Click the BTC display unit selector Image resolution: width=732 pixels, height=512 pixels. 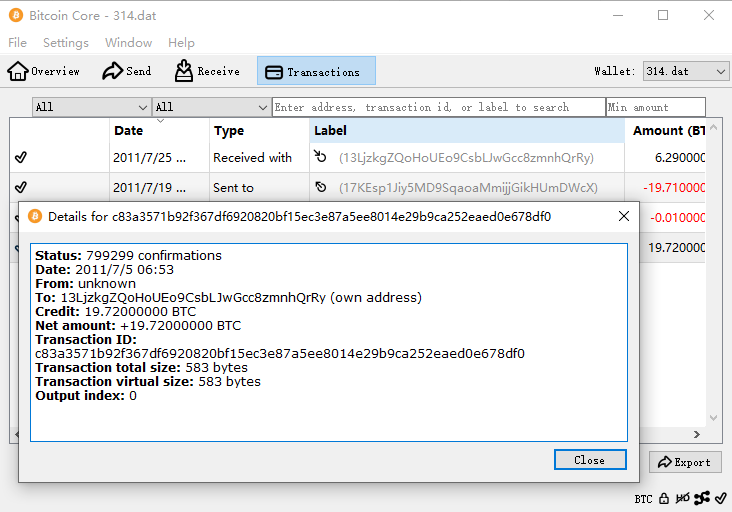(643, 498)
